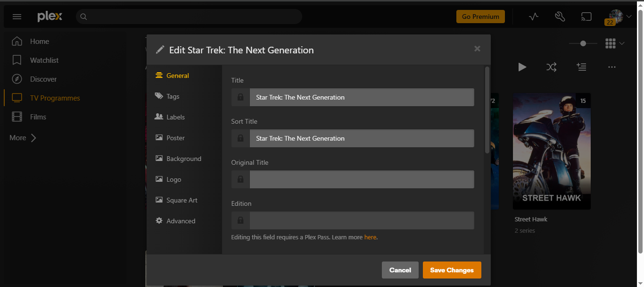Adjust the poster size slider
Viewport: 644px width, 287px height.
pyautogui.click(x=583, y=43)
